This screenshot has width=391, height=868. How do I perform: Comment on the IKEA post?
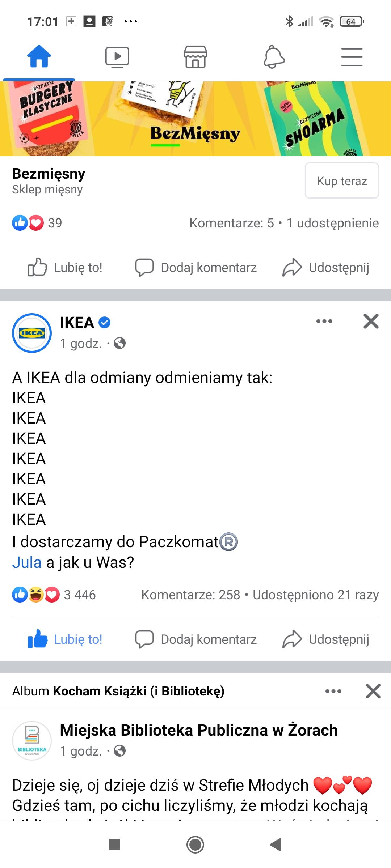point(196,639)
